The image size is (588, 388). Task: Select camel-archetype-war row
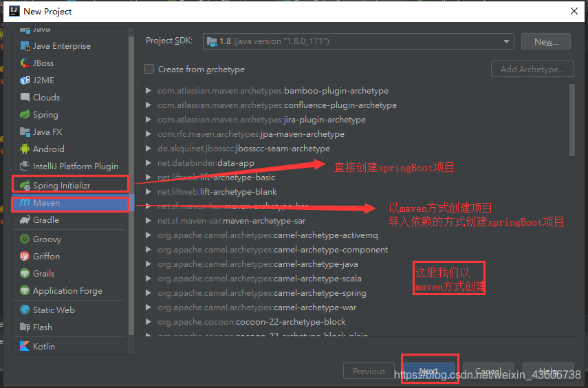click(356, 308)
